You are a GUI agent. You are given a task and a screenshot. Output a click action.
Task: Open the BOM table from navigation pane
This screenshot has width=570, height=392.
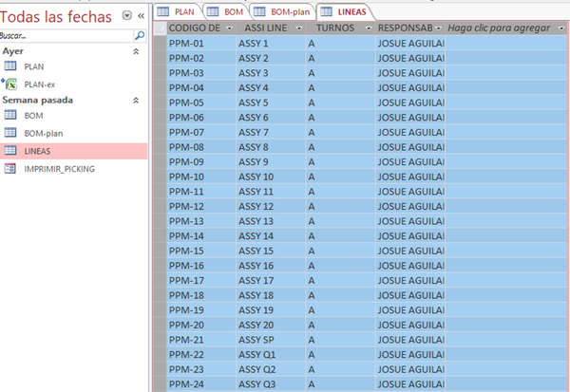click(x=33, y=115)
